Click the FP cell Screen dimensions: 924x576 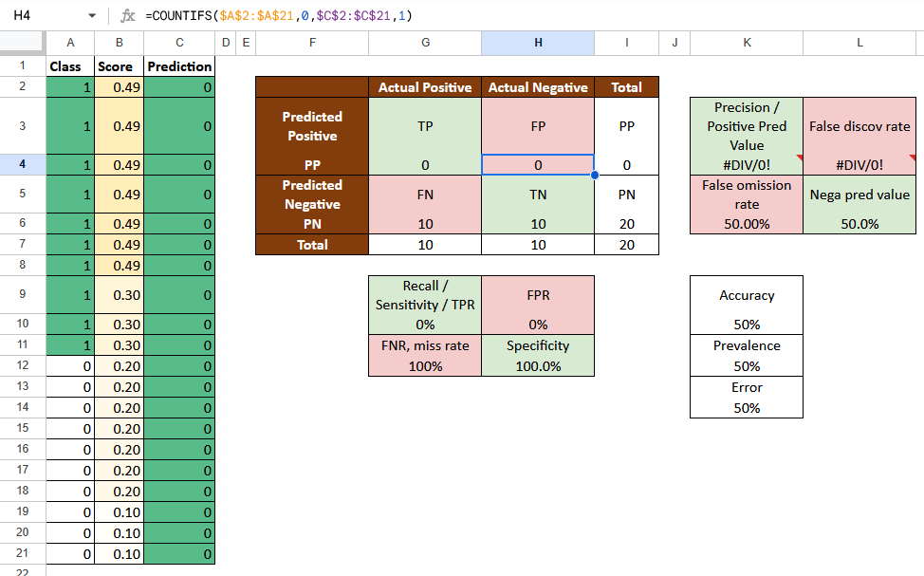tap(538, 126)
